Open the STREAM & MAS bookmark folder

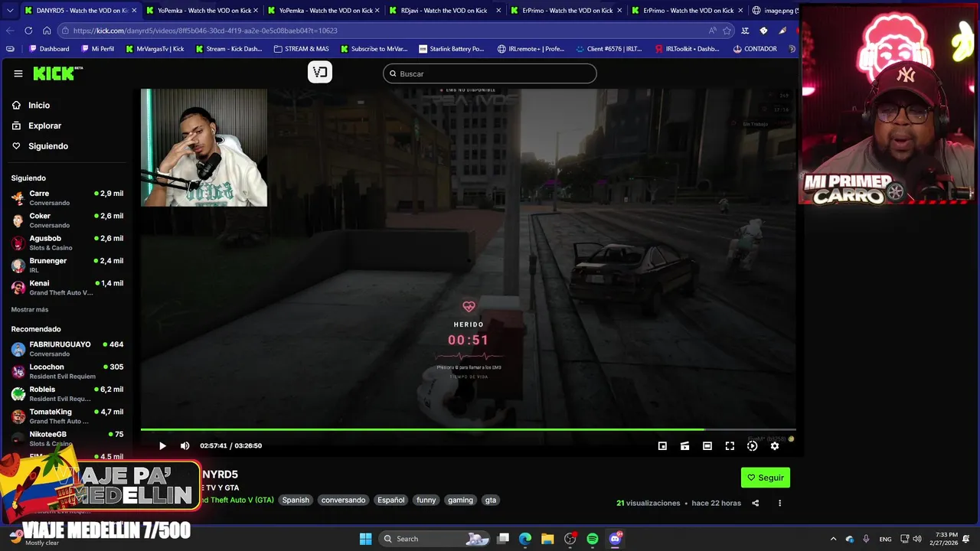pyautogui.click(x=301, y=49)
